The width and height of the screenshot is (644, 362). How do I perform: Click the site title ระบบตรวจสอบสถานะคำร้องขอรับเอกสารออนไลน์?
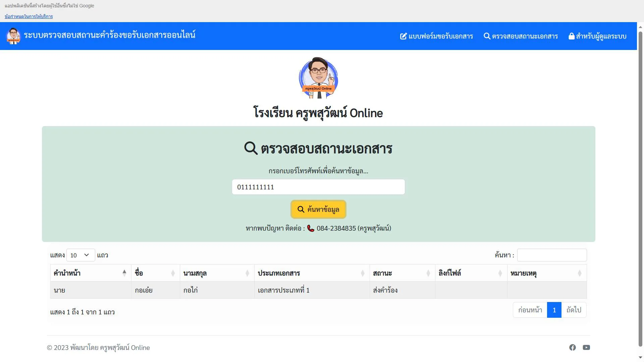[x=109, y=35]
